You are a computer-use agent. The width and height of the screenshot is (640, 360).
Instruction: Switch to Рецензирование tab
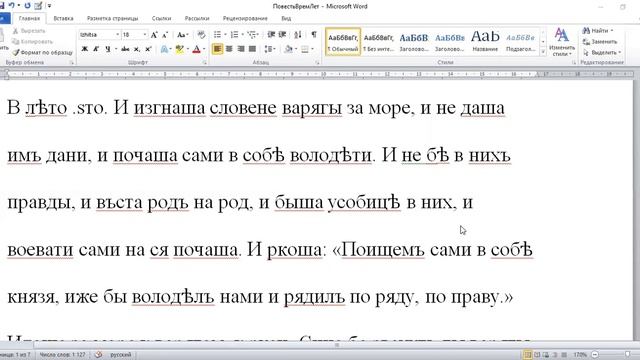pos(245,18)
